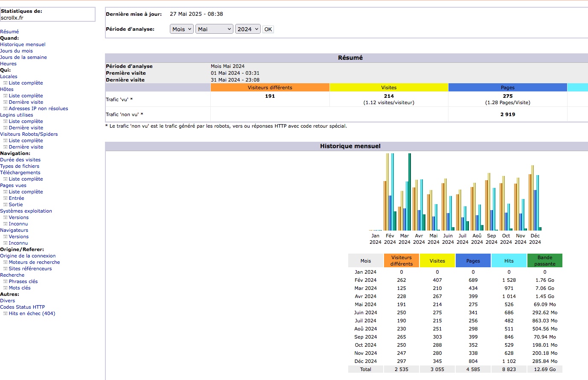
Task: Click the icon beside Entrée under Pages vues
Action: [x=5, y=199]
